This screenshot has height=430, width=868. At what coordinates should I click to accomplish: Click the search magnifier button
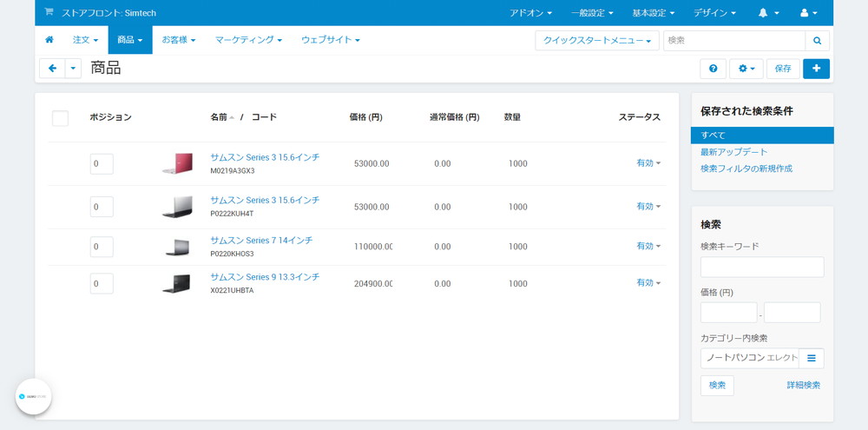pyautogui.click(x=817, y=41)
